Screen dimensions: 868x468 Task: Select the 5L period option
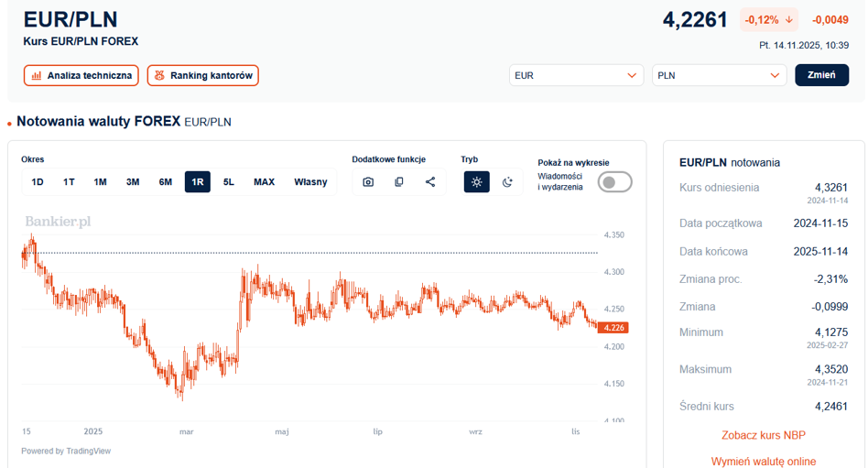coord(229,182)
